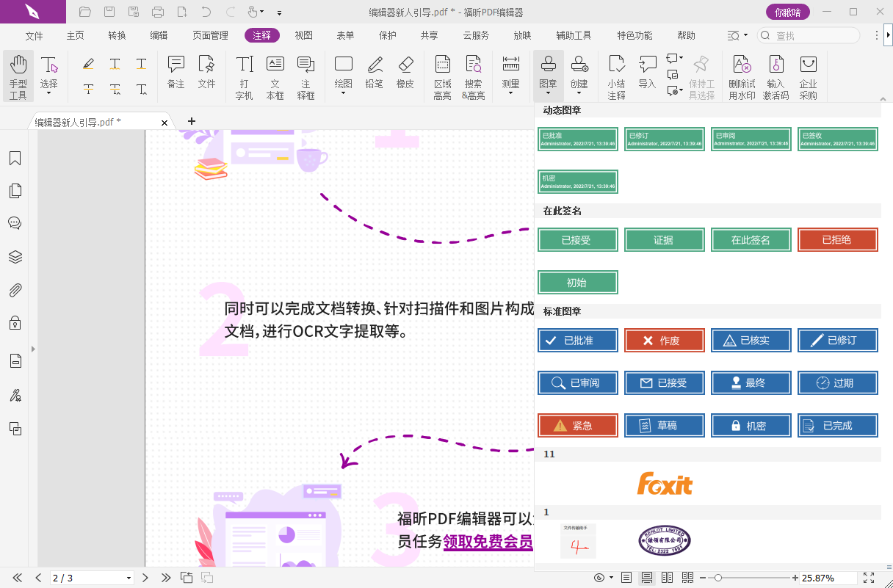Pick the red 已拒绝 rejected stamp
The height and width of the screenshot is (588, 893).
pos(837,240)
